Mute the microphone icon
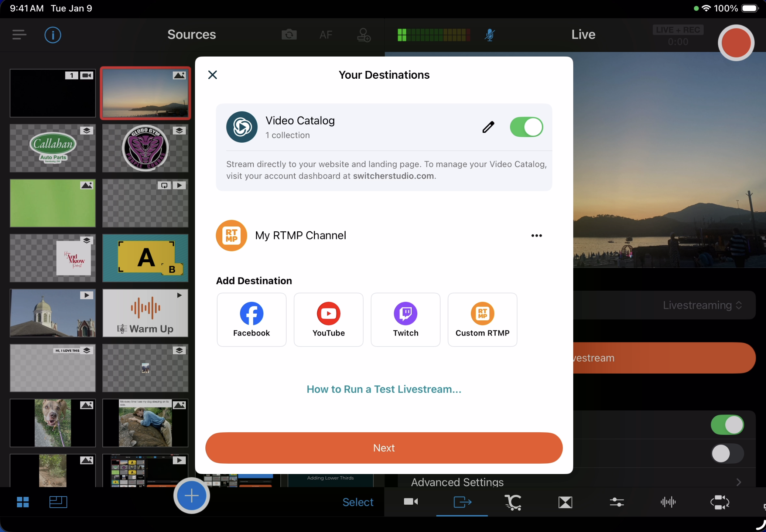Viewport: 766px width, 532px height. (490, 35)
